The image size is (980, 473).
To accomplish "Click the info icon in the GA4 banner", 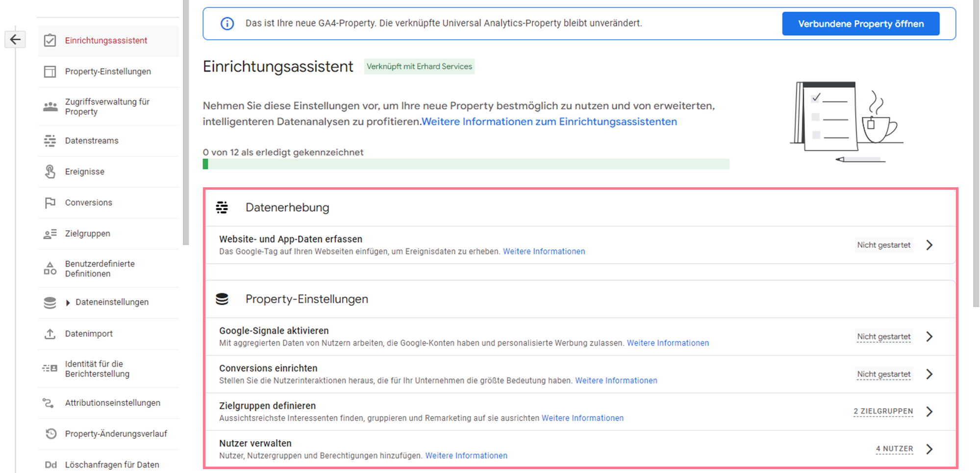I will (x=226, y=23).
